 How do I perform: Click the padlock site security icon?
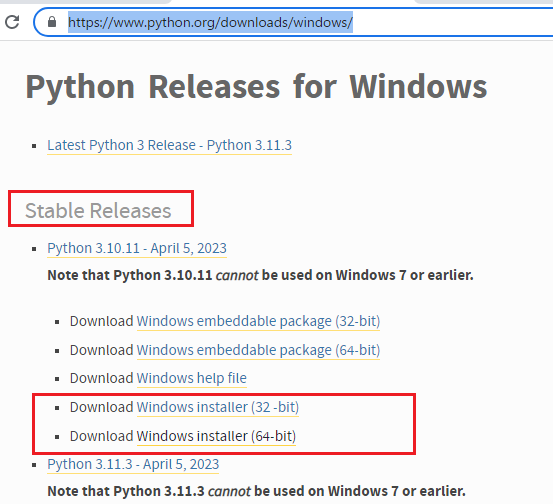(52, 22)
